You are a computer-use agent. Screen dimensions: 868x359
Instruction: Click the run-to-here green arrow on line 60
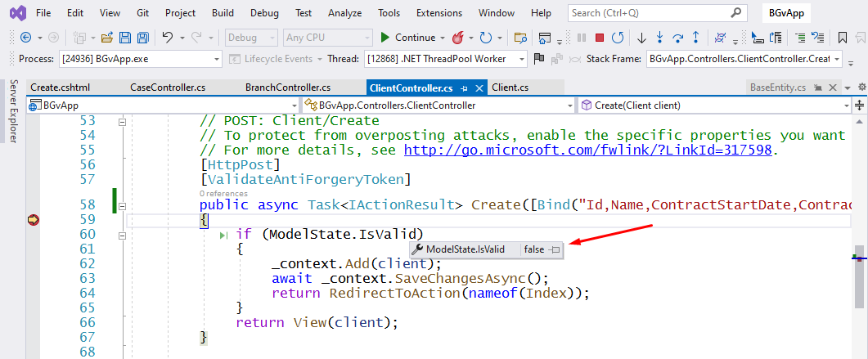pos(223,236)
